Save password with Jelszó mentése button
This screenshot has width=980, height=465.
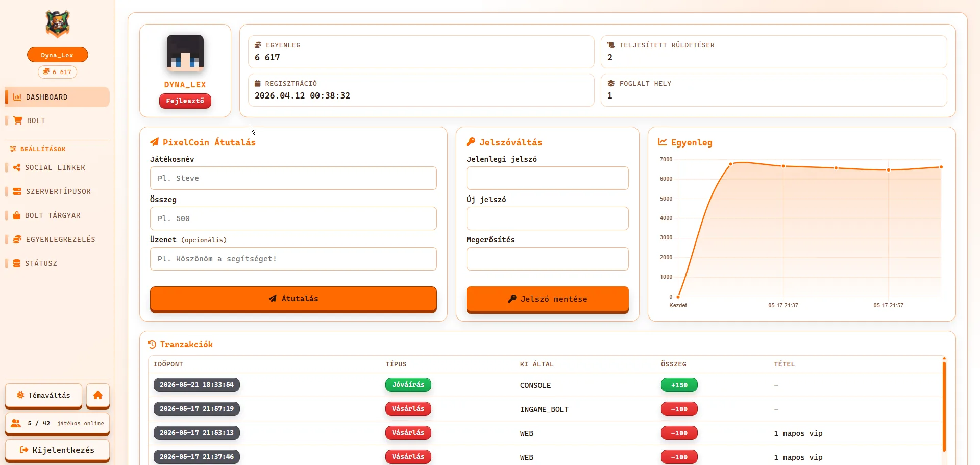coord(548,299)
